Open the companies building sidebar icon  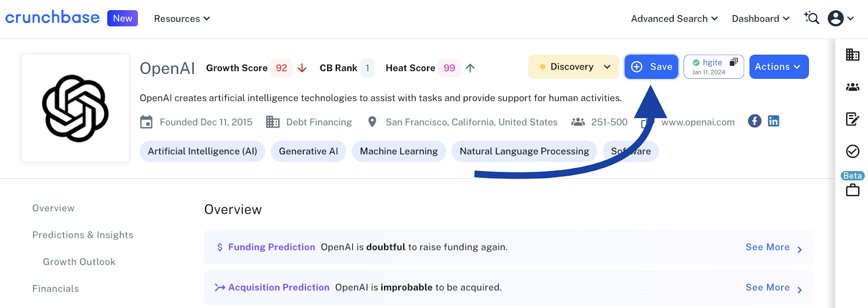click(x=852, y=54)
